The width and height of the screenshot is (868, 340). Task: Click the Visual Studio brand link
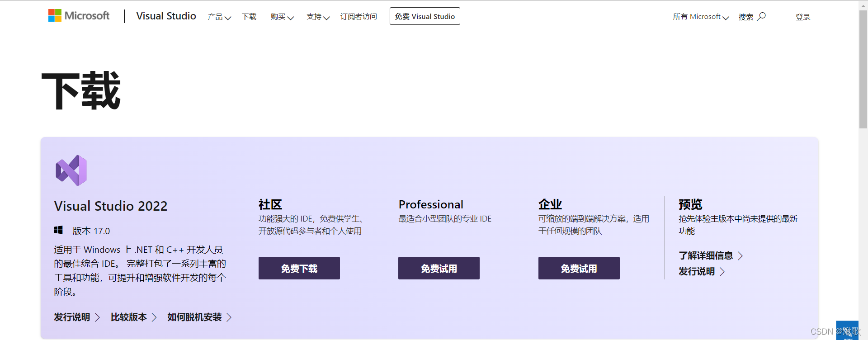pyautogui.click(x=166, y=16)
